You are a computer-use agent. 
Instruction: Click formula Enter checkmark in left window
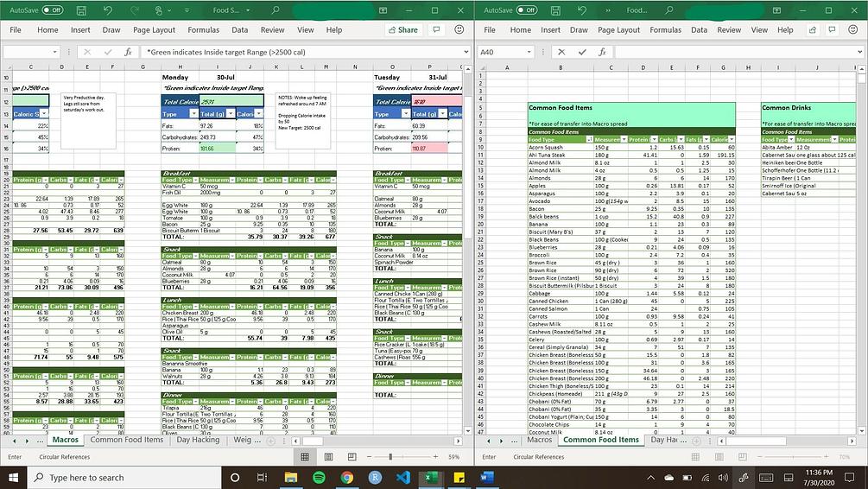[x=108, y=52]
